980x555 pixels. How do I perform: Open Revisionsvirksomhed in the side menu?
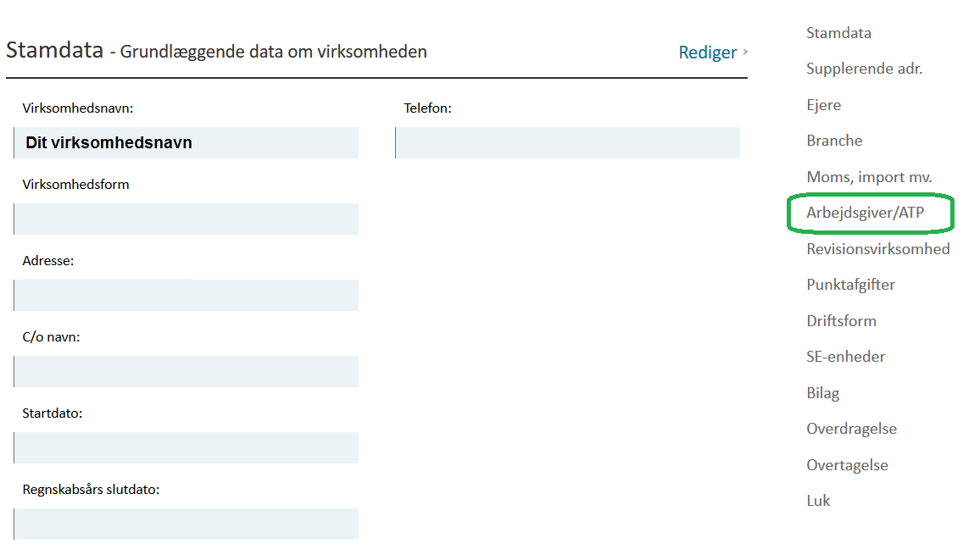click(x=877, y=249)
